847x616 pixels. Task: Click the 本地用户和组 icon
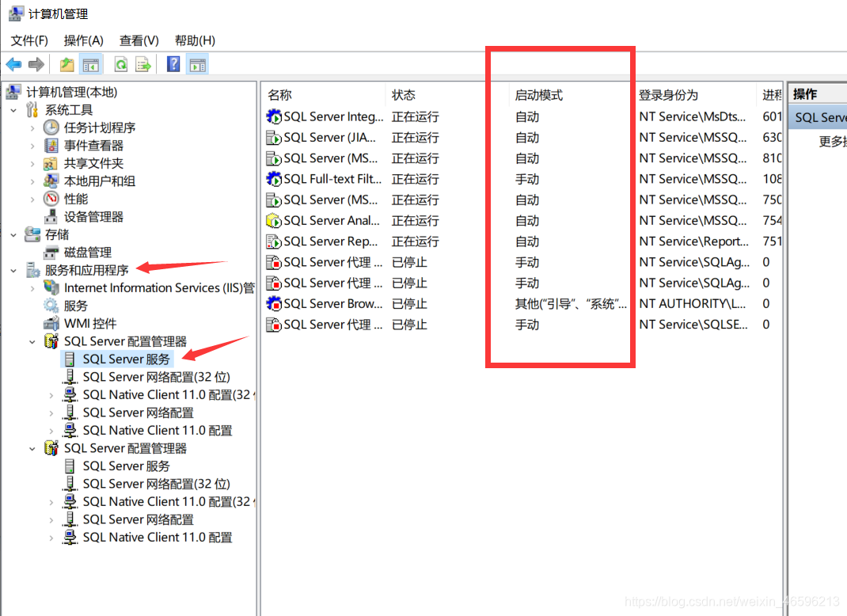(x=51, y=181)
